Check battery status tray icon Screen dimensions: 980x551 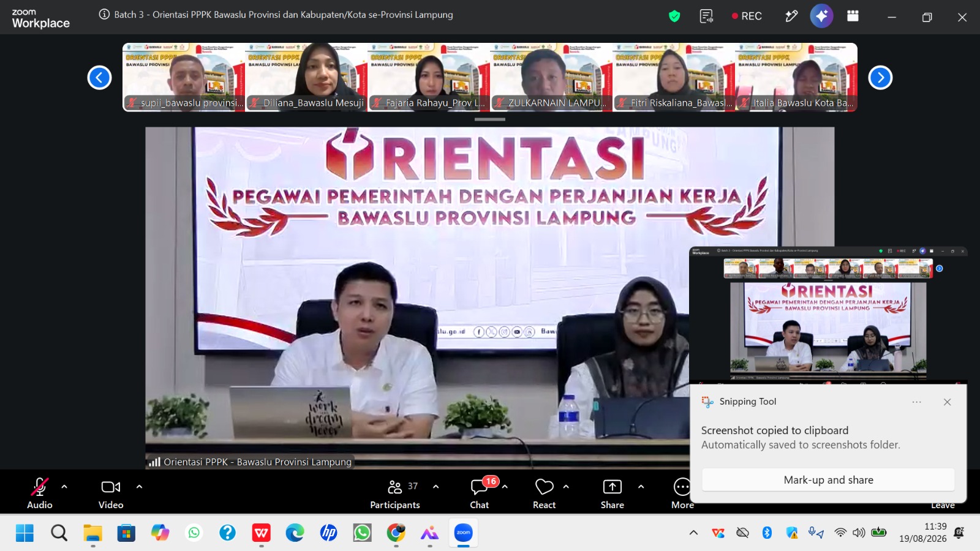coord(879,533)
